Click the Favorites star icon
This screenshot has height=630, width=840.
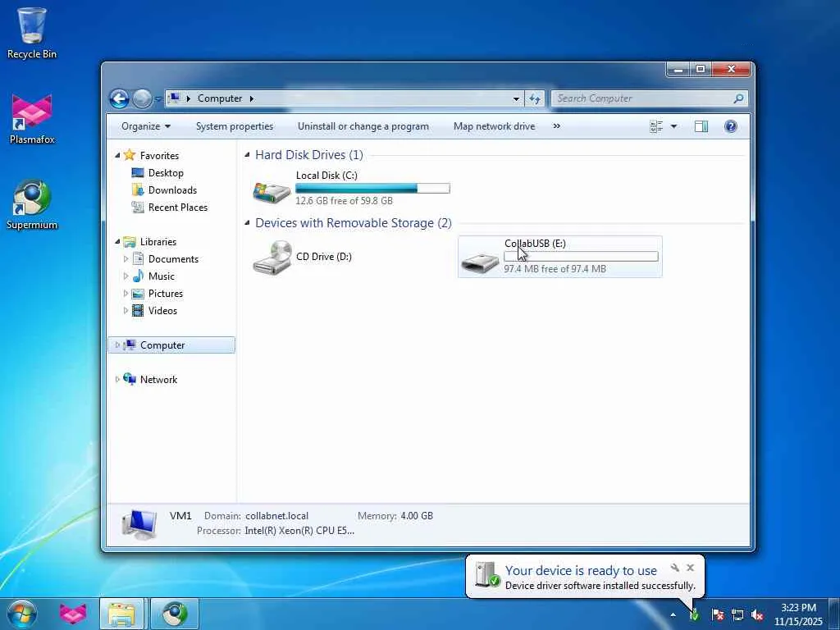click(x=130, y=155)
